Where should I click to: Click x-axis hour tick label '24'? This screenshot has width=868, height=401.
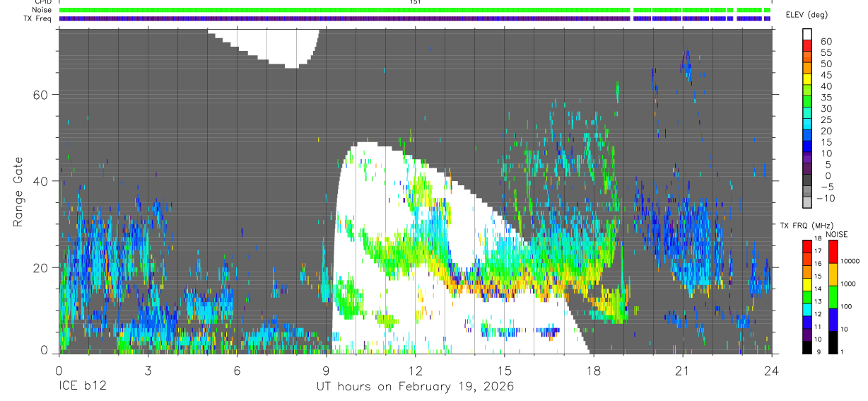(x=771, y=370)
